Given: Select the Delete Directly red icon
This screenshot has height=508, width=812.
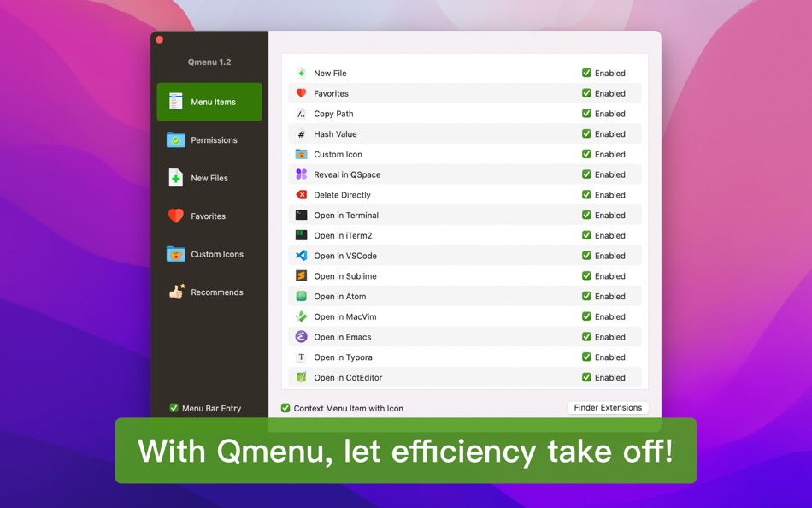Looking at the screenshot, I should [300, 195].
